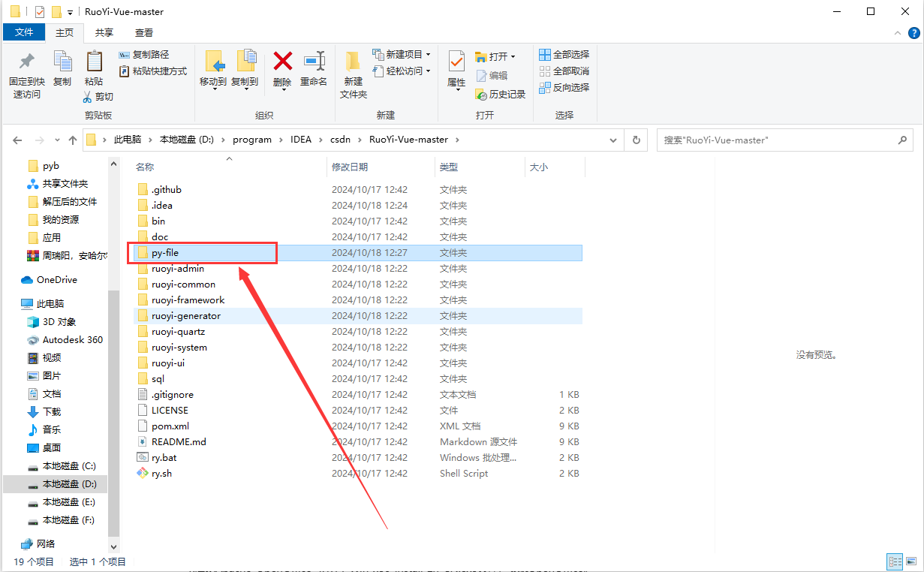The height and width of the screenshot is (572, 924).
Task: Click the 本地磁盘 (D:) path segment
Action: [x=187, y=140]
